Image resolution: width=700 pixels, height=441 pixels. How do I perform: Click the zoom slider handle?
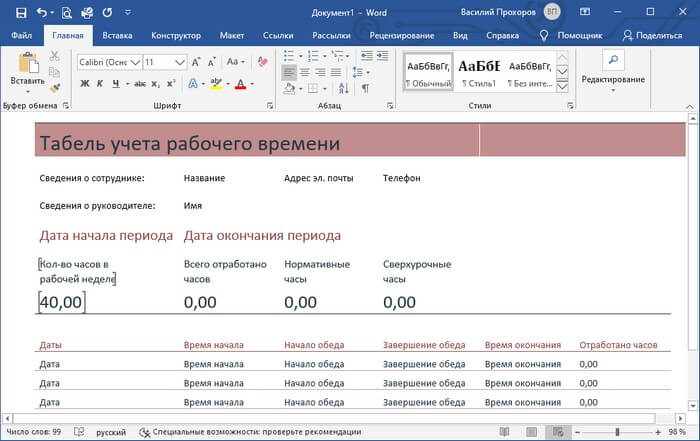click(617, 432)
